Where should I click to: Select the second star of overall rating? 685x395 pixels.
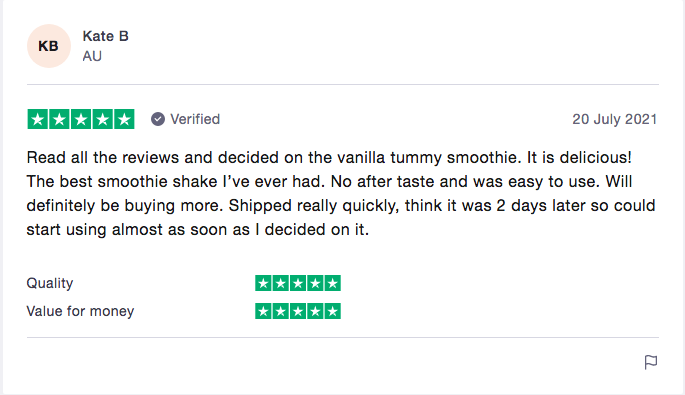click(59, 119)
